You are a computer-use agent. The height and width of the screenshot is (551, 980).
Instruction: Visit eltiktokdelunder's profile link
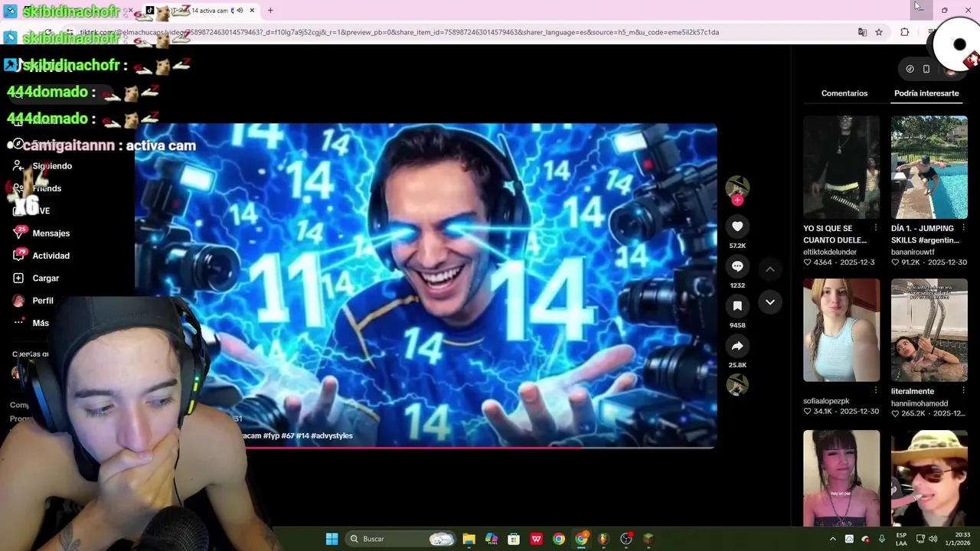click(x=830, y=252)
